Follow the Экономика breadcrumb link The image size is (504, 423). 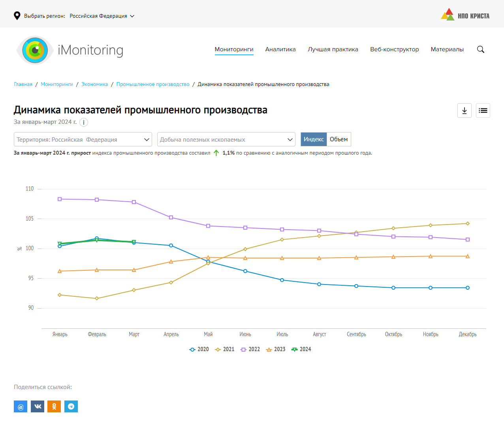click(x=94, y=84)
